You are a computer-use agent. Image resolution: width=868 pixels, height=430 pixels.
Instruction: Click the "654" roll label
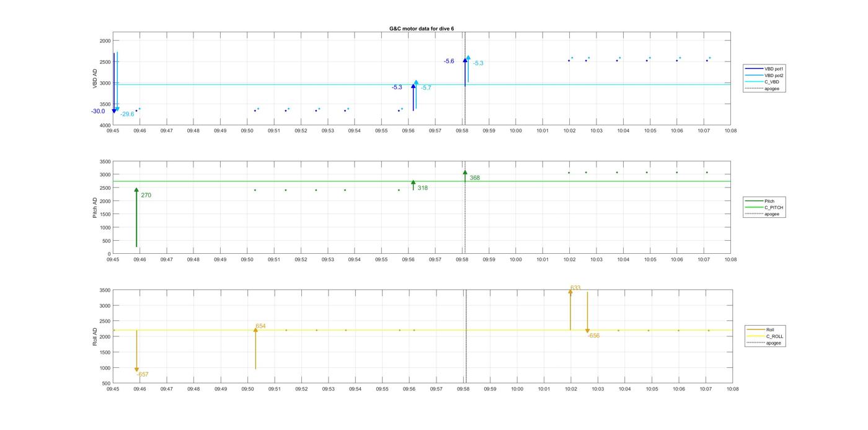point(260,326)
